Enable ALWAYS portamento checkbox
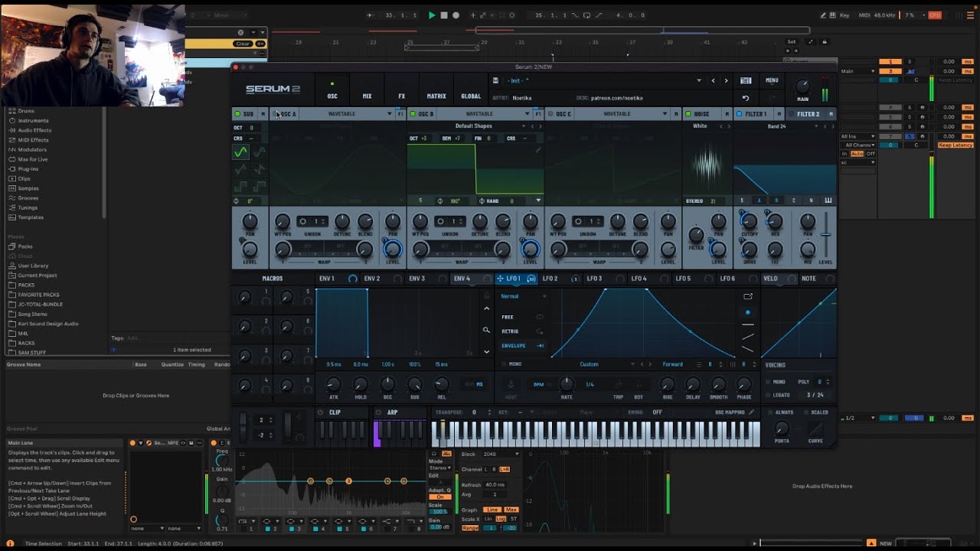The image size is (980, 551). (770, 412)
